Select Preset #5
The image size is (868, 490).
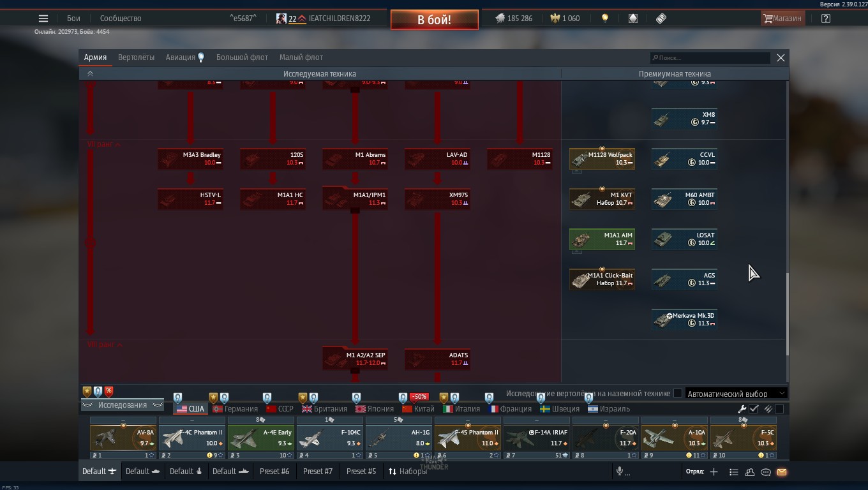pyautogui.click(x=361, y=471)
